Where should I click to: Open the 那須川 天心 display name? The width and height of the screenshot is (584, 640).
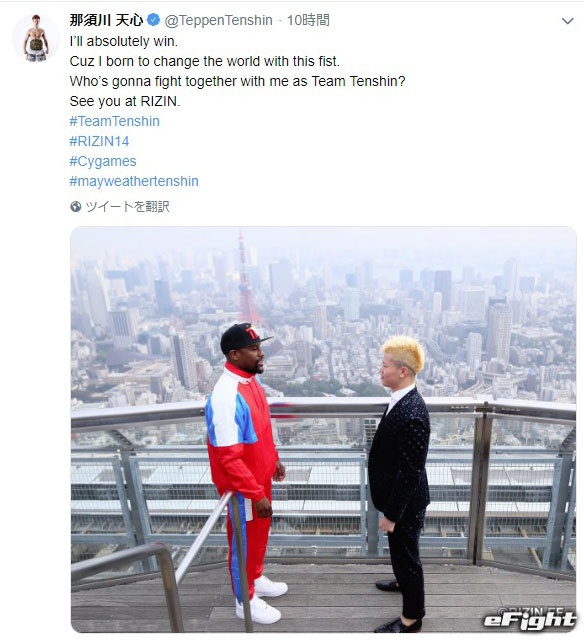point(106,20)
